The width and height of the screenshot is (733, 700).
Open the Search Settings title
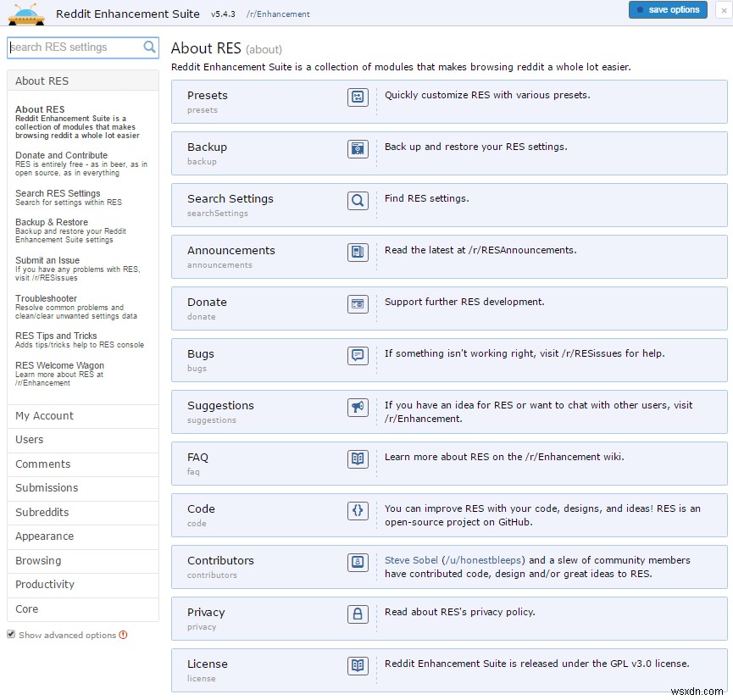230,199
